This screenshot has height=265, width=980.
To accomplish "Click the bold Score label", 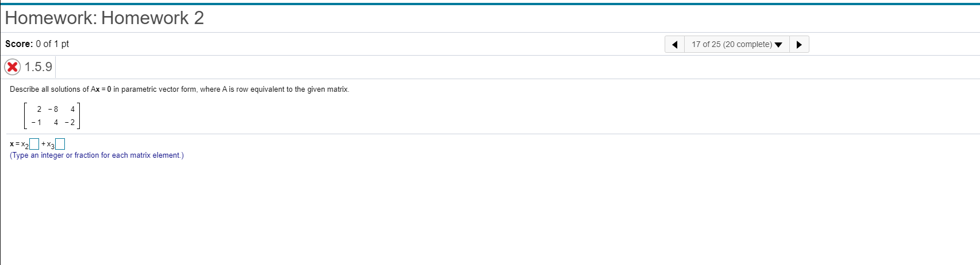I will coord(19,44).
